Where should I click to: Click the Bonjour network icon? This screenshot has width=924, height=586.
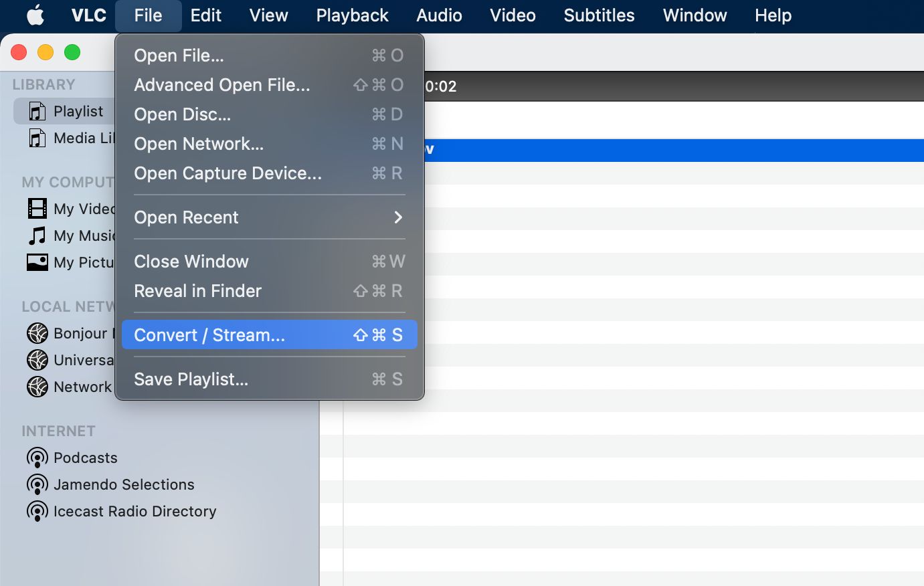(37, 333)
